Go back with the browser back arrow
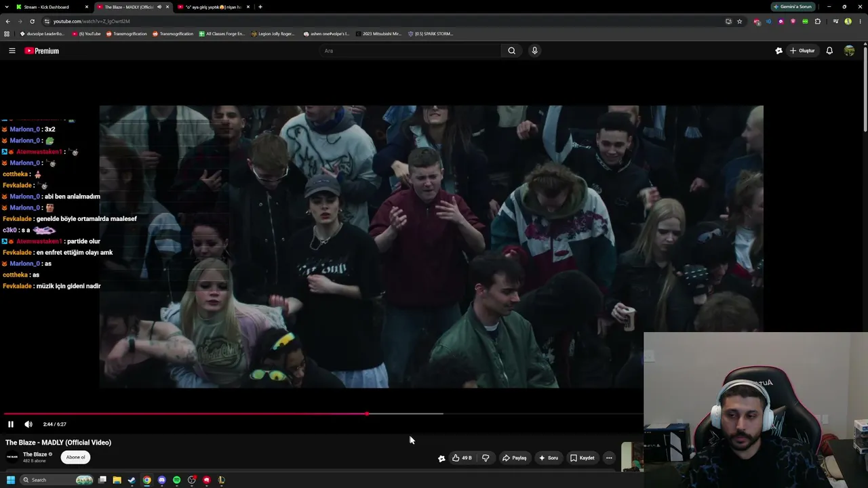The width and height of the screenshot is (868, 488). (7, 21)
